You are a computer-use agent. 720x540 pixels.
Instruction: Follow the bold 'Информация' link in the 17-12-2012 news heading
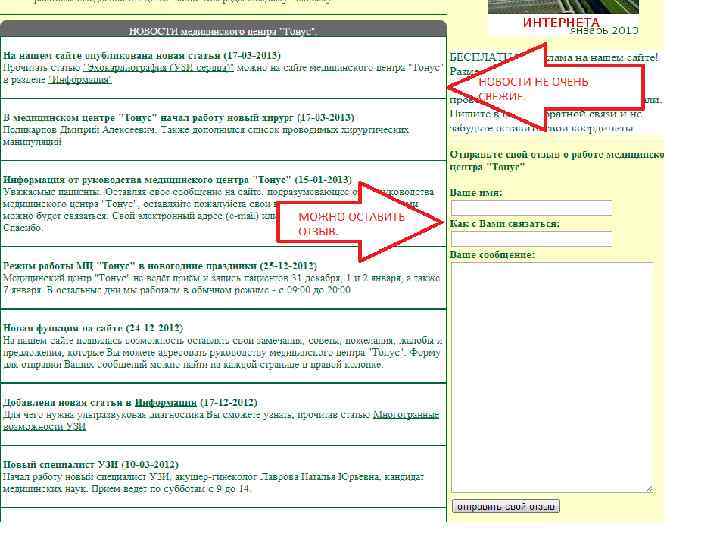click(165, 403)
